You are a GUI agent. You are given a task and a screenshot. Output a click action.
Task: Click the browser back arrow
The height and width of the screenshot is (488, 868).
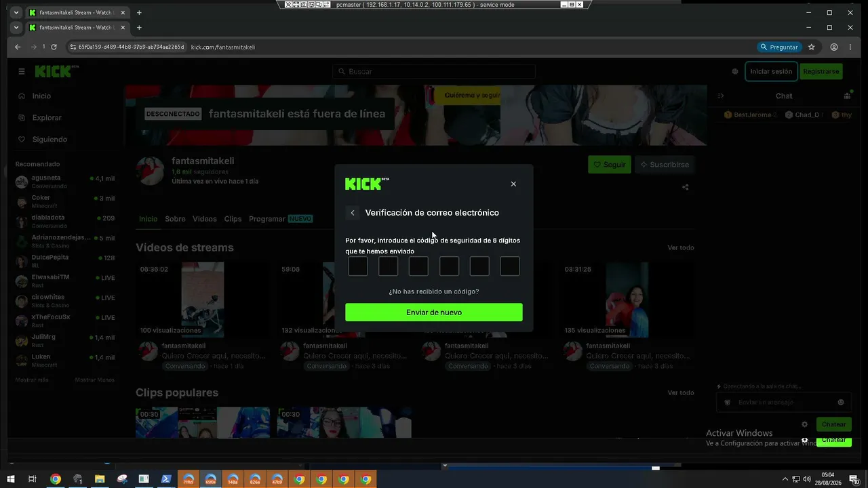coord(18,47)
